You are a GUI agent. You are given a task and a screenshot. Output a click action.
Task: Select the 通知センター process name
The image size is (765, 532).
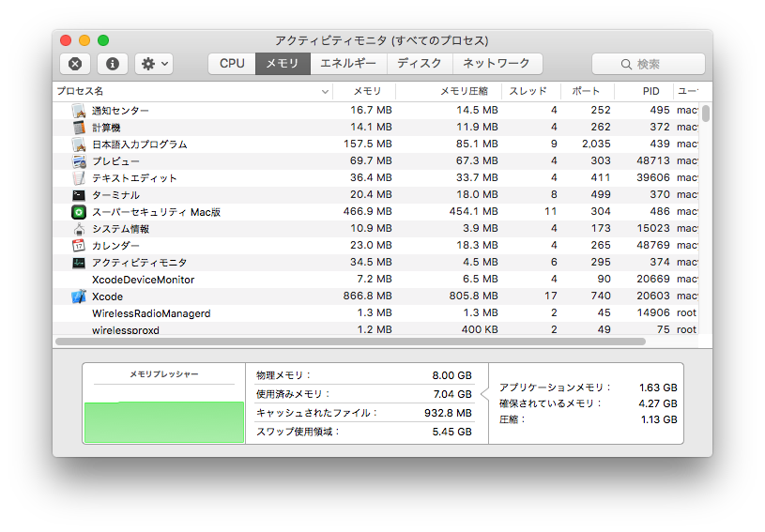pos(120,111)
